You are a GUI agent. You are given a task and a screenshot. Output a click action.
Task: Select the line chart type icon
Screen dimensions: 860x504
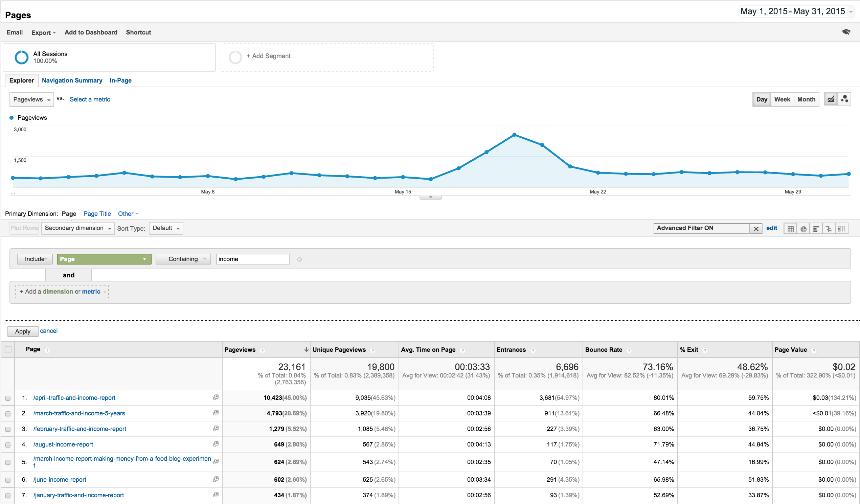[831, 99]
